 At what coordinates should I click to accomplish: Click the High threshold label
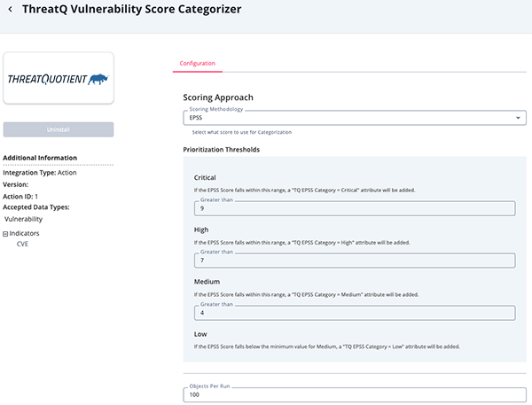(201, 230)
